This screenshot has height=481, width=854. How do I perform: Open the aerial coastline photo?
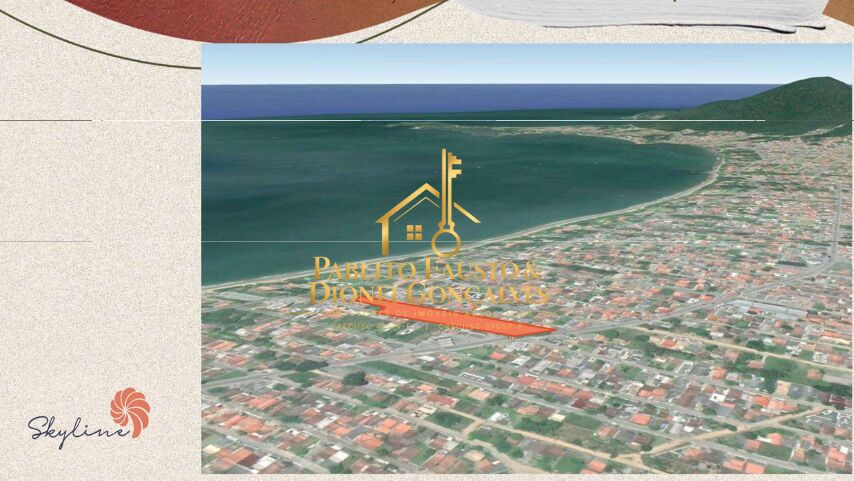click(526, 259)
